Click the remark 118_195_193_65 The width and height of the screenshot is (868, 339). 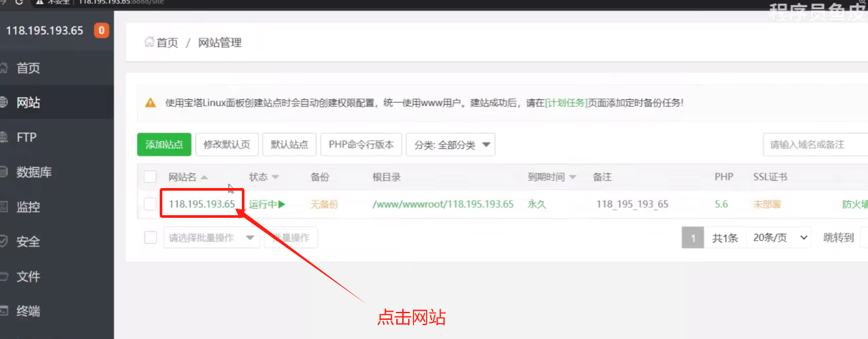pyautogui.click(x=632, y=204)
